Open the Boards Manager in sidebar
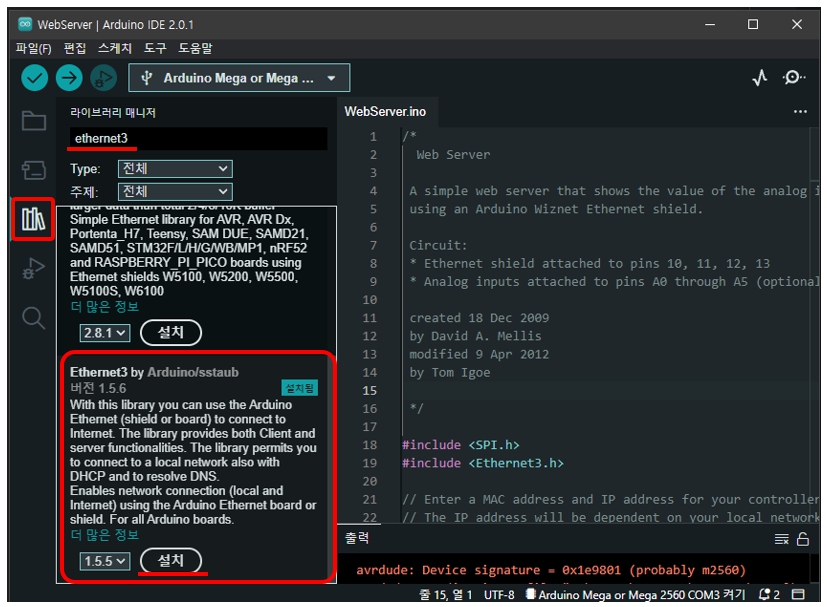827x607 pixels. pyautogui.click(x=34, y=170)
